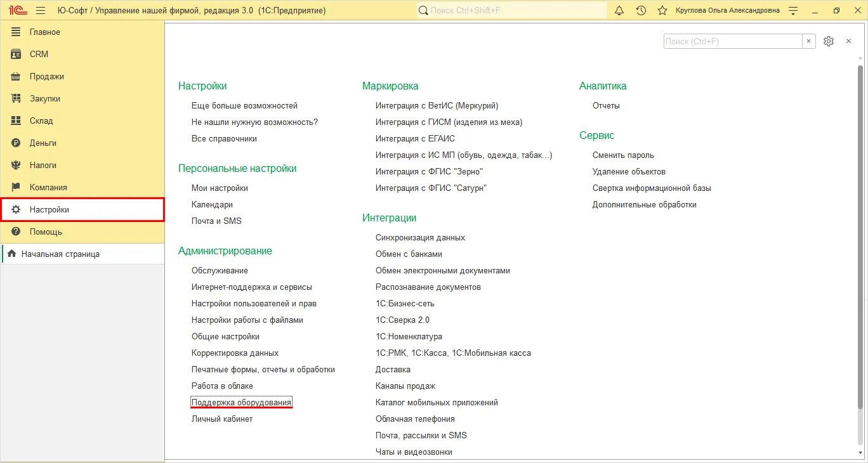This screenshot has width=868, height=463.
Task: Open Личный кабинет link
Action: point(222,419)
